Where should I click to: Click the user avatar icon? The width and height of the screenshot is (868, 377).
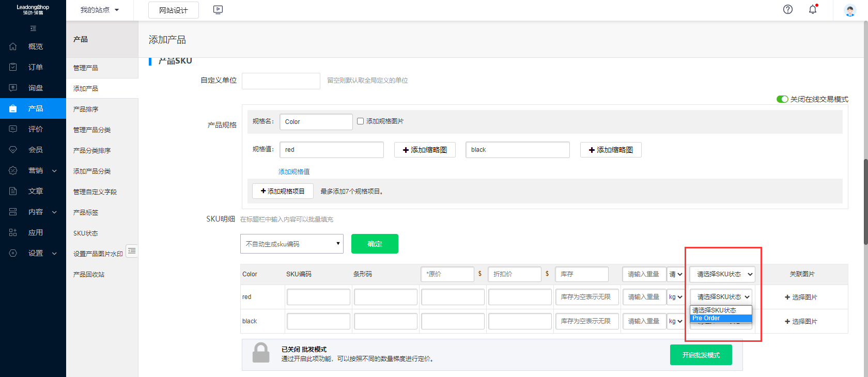[850, 10]
